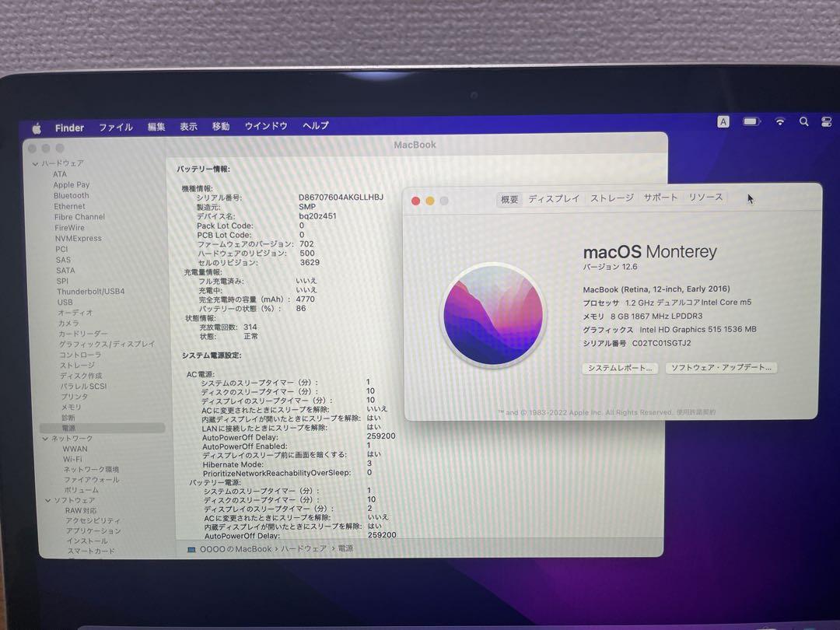The image size is (840, 630).
Task: Open the 移動 menu
Action: (221, 127)
